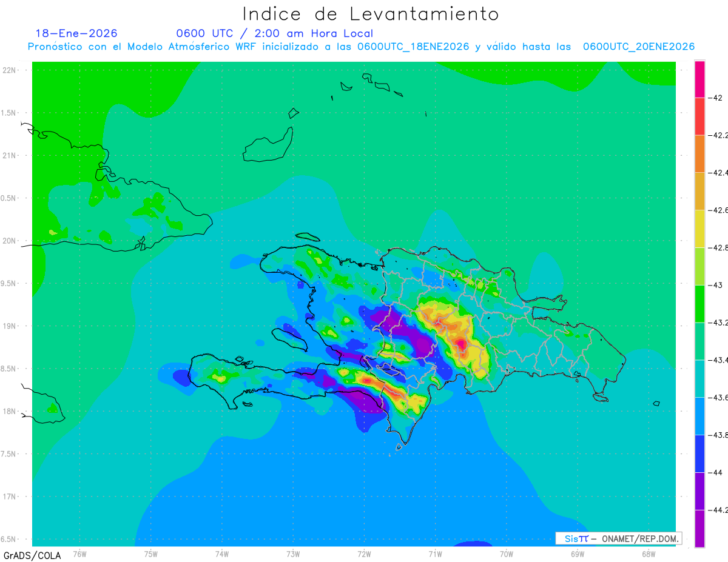Pick the green swatch between -43 and -43.2
The height and width of the screenshot is (562, 728).
point(699,304)
